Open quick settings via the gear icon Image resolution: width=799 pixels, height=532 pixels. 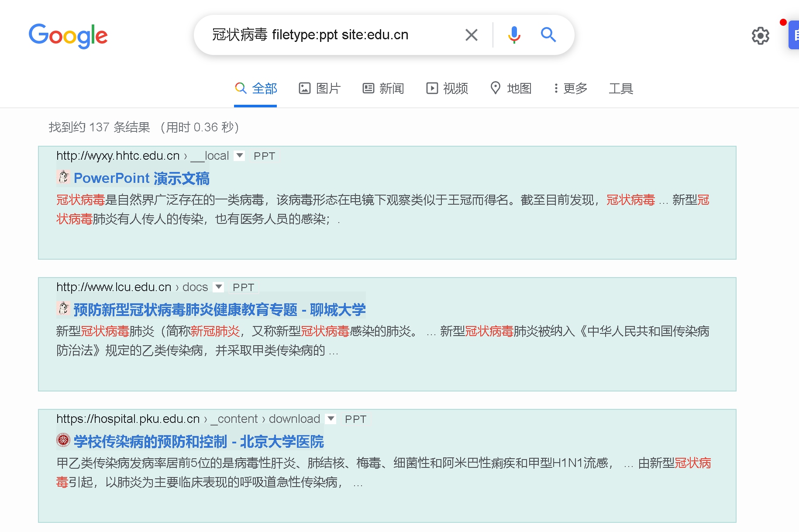[760, 36]
